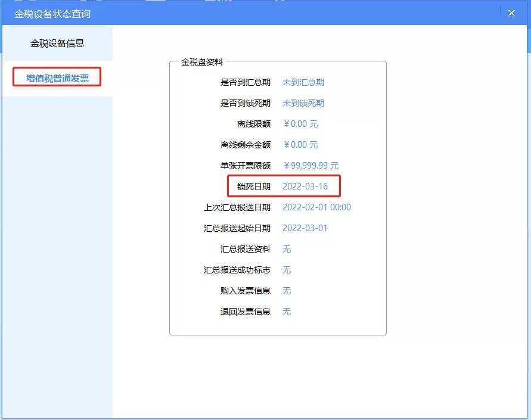Click the 是否到汇总期 field label
Image resolution: width=531 pixels, height=420 pixels.
coord(246,82)
